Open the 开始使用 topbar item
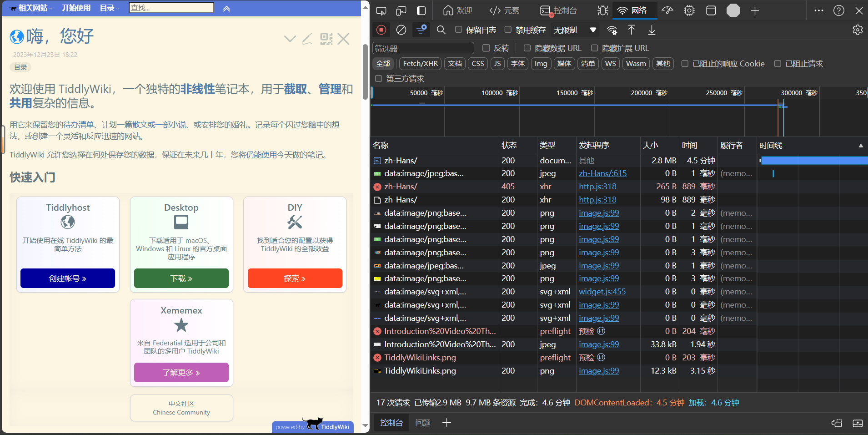Viewport: 868px width, 435px height. coord(76,8)
